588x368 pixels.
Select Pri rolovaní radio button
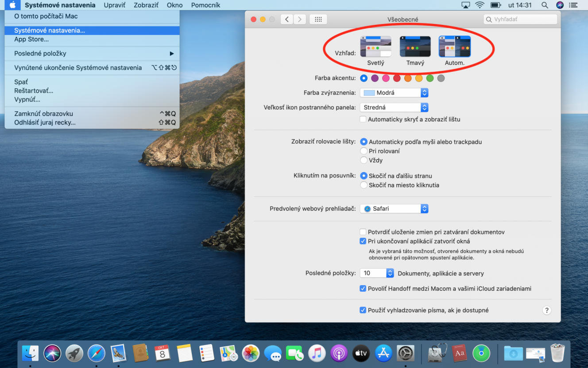pos(364,151)
